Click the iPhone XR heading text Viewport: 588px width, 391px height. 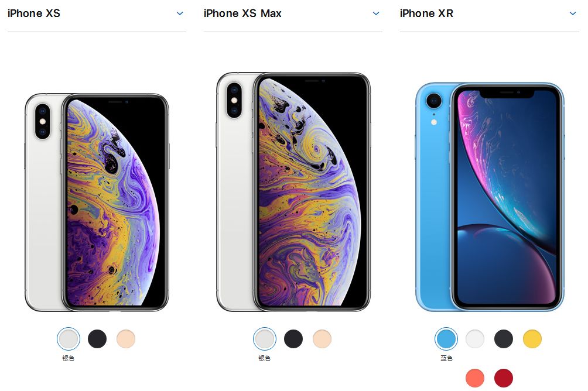(426, 13)
